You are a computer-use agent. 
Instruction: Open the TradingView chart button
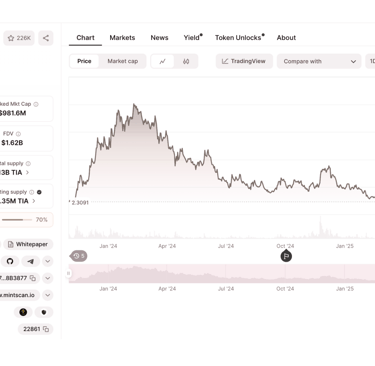[x=244, y=61]
